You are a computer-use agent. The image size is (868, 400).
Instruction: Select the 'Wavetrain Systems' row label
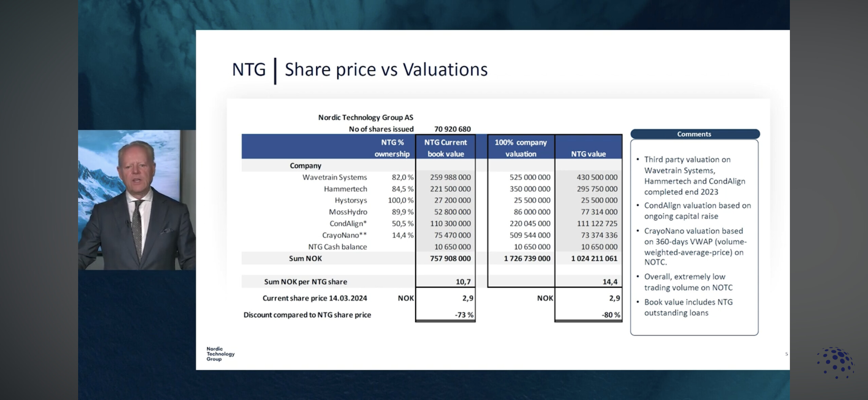[334, 177]
